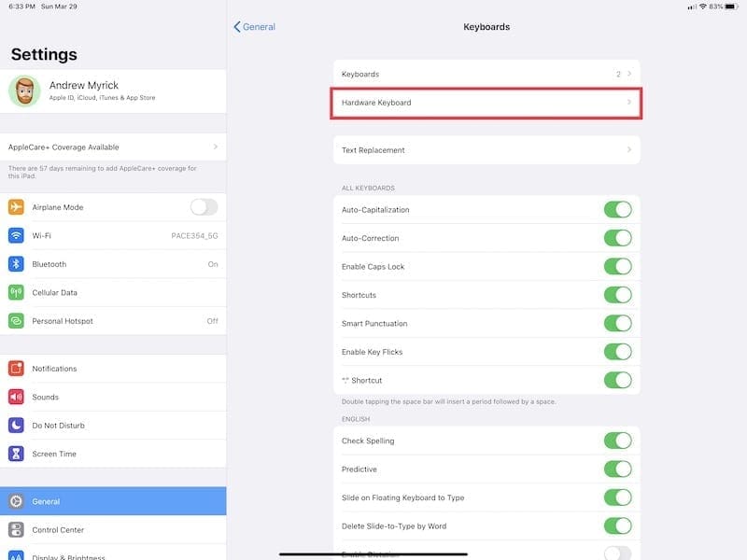Open Notifications via its red icon
The height and width of the screenshot is (560, 747).
[16, 369]
